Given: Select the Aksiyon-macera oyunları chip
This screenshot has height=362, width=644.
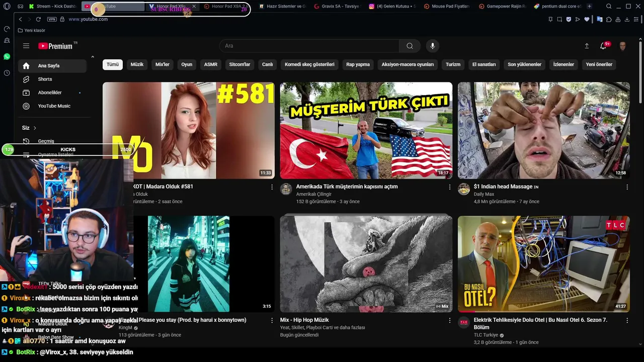Looking at the screenshot, I should [x=408, y=64].
